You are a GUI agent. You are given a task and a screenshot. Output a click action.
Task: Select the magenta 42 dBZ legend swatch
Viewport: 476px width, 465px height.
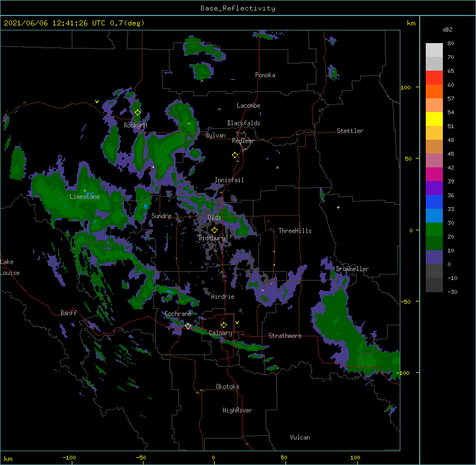434,174
